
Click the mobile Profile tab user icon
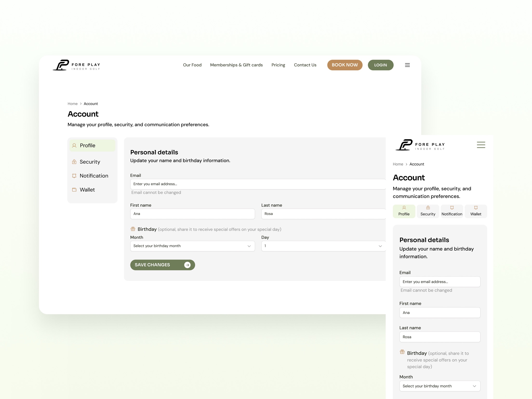(x=404, y=208)
